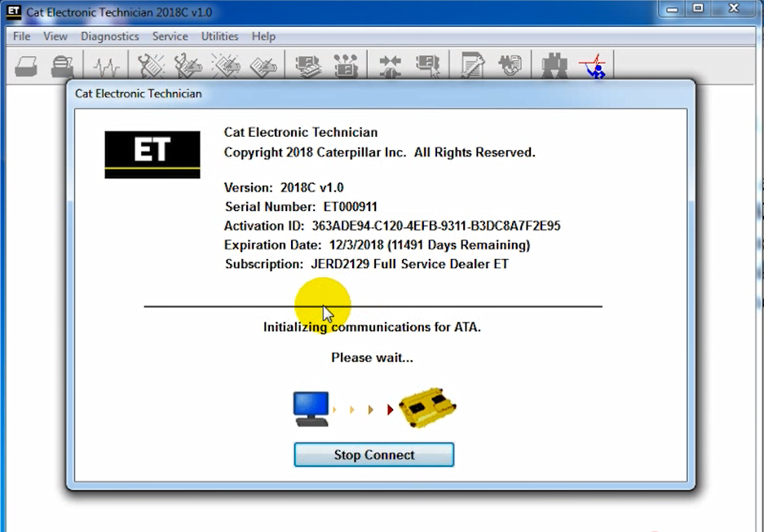This screenshot has width=764, height=532.
Task: Open the Utilities menu
Action: point(219,37)
